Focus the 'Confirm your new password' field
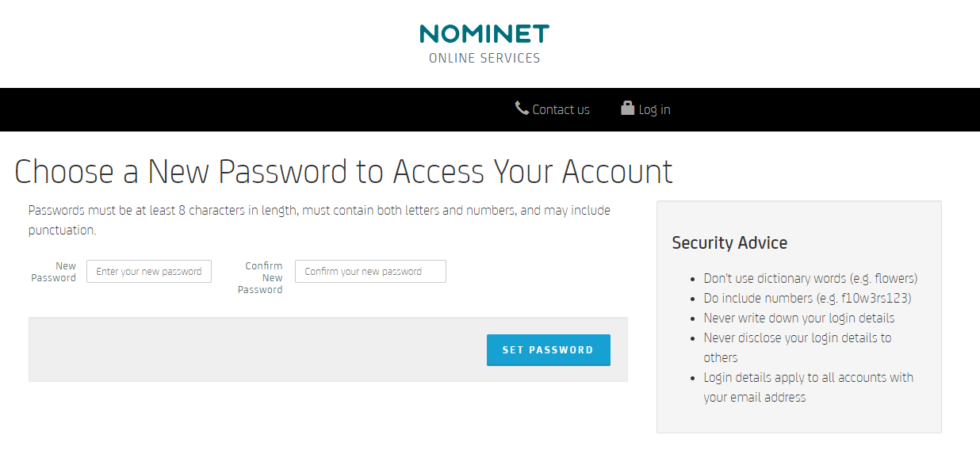Image resolution: width=980 pixels, height=469 pixels. [x=370, y=271]
